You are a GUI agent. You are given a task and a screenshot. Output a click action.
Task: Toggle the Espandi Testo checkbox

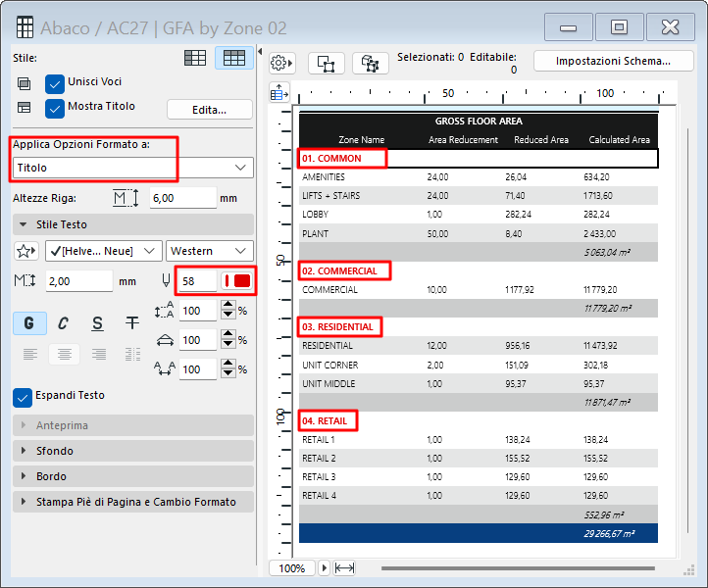coord(23,396)
